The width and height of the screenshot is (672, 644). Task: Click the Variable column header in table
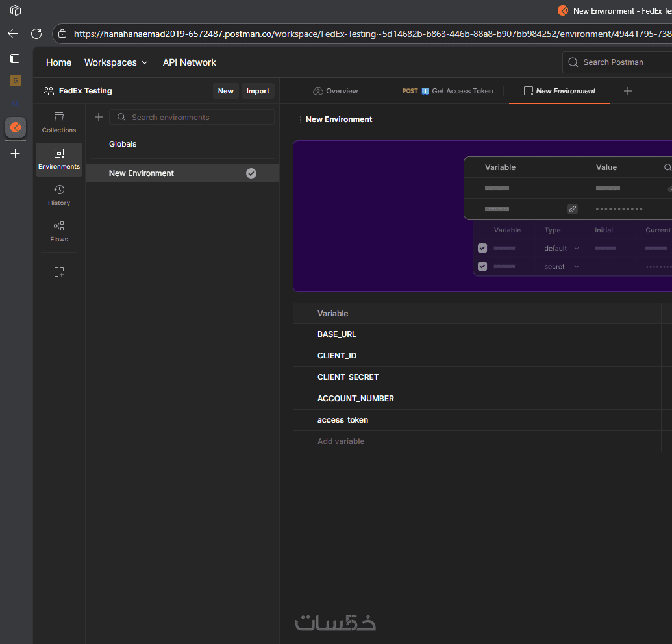(x=332, y=313)
